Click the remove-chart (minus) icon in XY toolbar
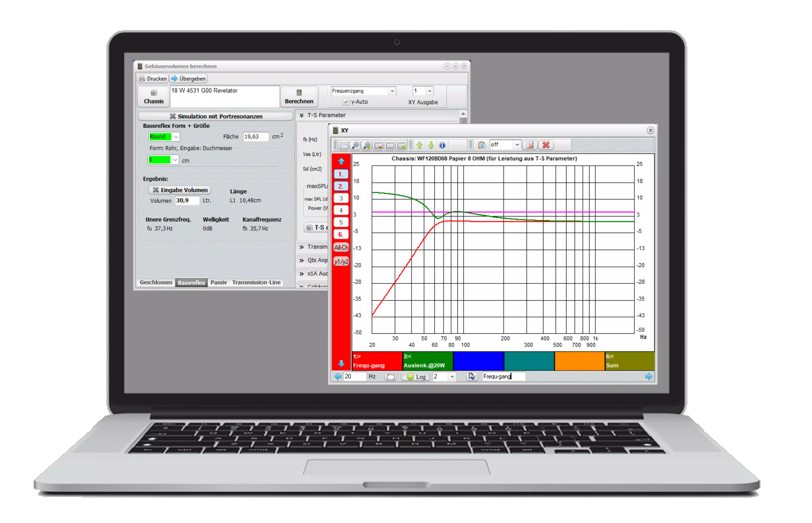This screenshot has height=523, width=812. [x=378, y=145]
